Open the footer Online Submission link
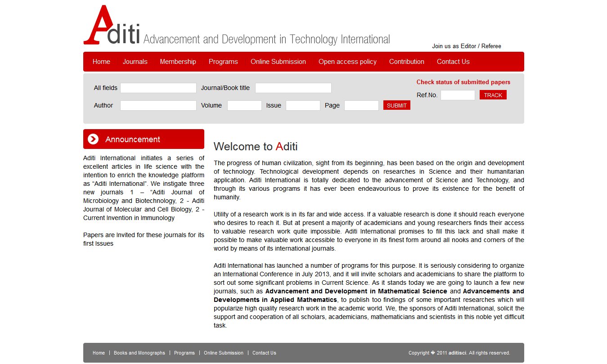This screenshot has height=364, width=607. pyautogui.click(x=224, y=353)
